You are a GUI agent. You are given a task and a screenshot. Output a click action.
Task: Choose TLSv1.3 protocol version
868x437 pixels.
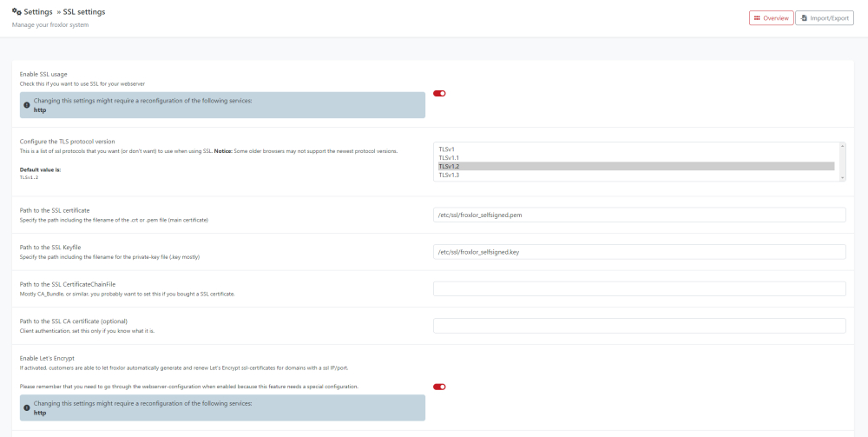(x=634, y=175)
